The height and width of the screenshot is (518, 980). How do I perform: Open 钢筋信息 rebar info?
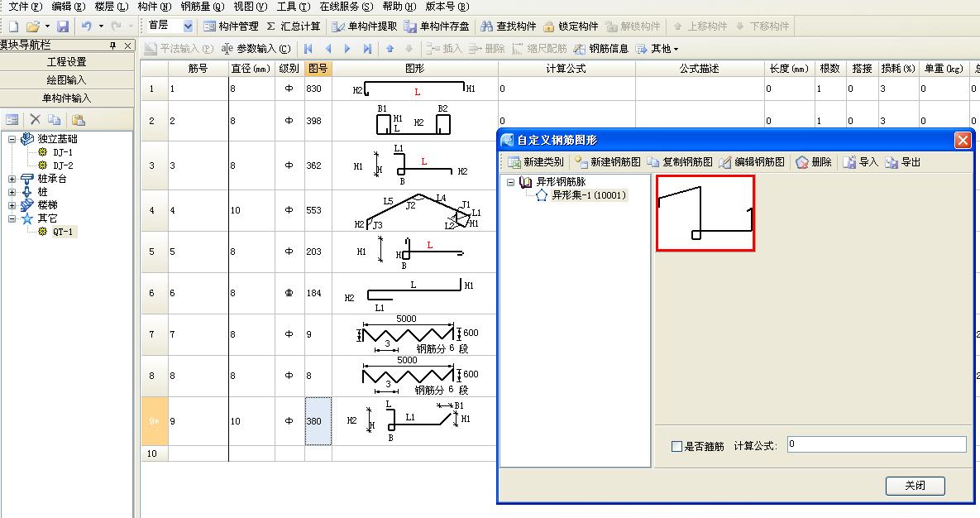600,48
